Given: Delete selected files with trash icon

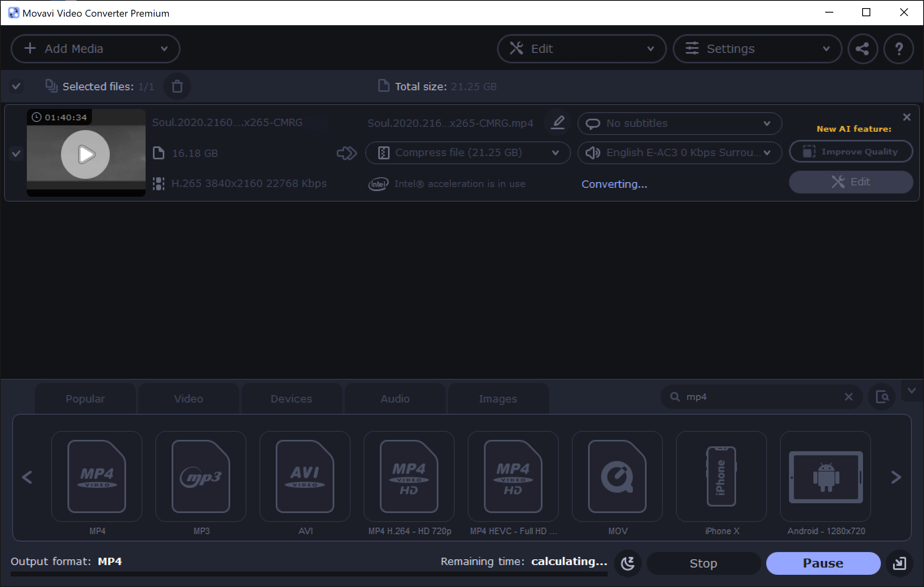Looking at the screenshot, I should [x=177, y=86].
